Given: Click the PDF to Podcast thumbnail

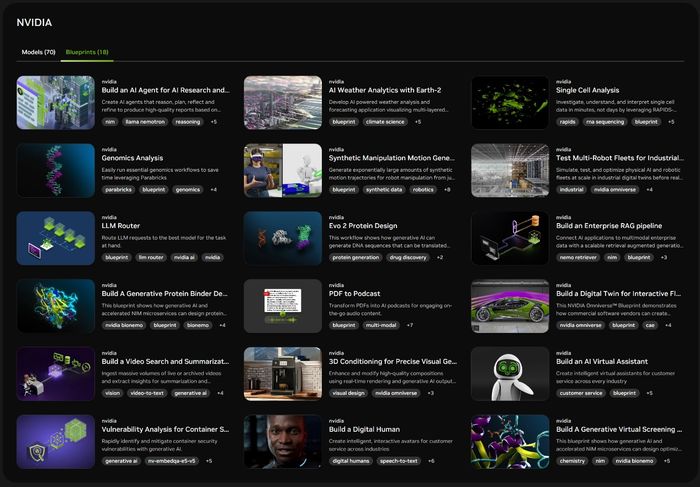Looking at the screenshot, I should pos(283,306).
